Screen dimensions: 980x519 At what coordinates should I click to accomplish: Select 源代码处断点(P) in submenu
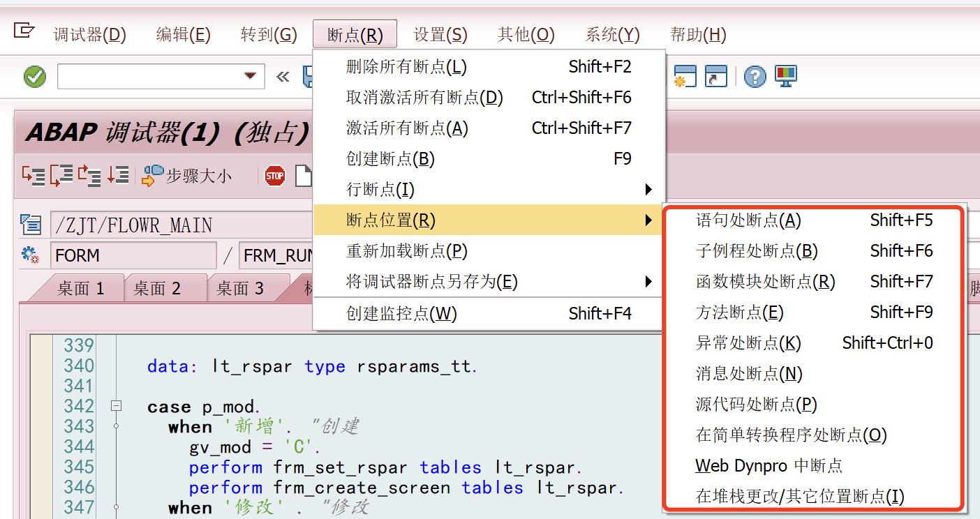814,405
